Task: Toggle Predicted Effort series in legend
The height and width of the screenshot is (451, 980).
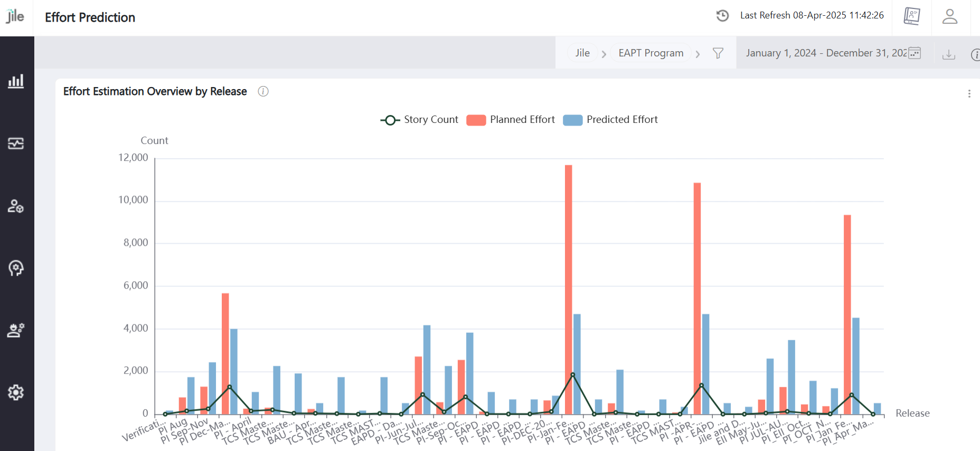Action: pos(610,120)
